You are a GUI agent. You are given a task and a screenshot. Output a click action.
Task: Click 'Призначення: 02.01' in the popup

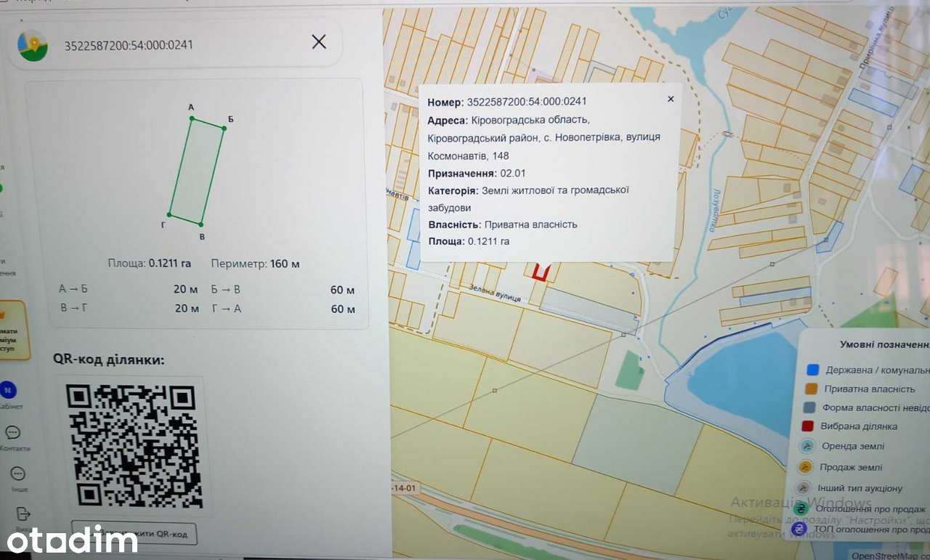(477, 173)
